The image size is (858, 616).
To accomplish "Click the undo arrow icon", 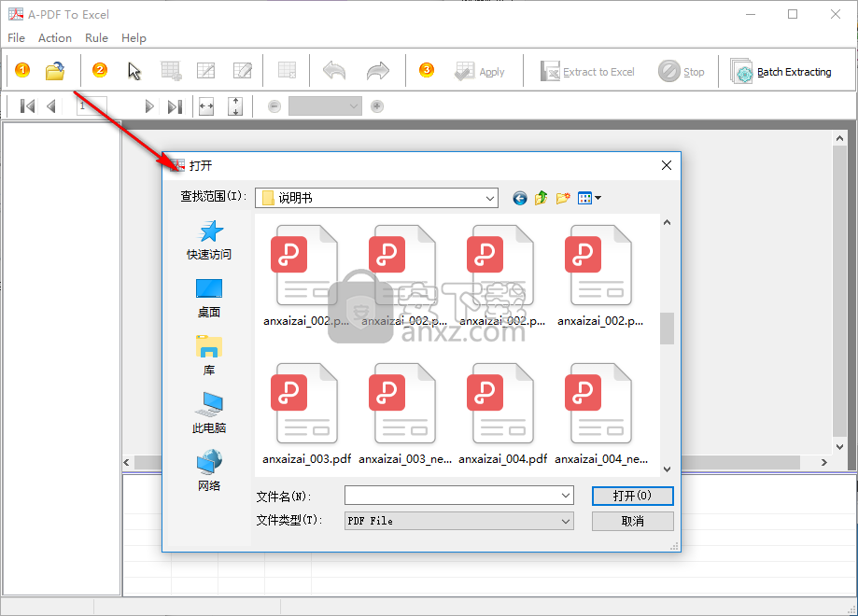I will [334, 71].
